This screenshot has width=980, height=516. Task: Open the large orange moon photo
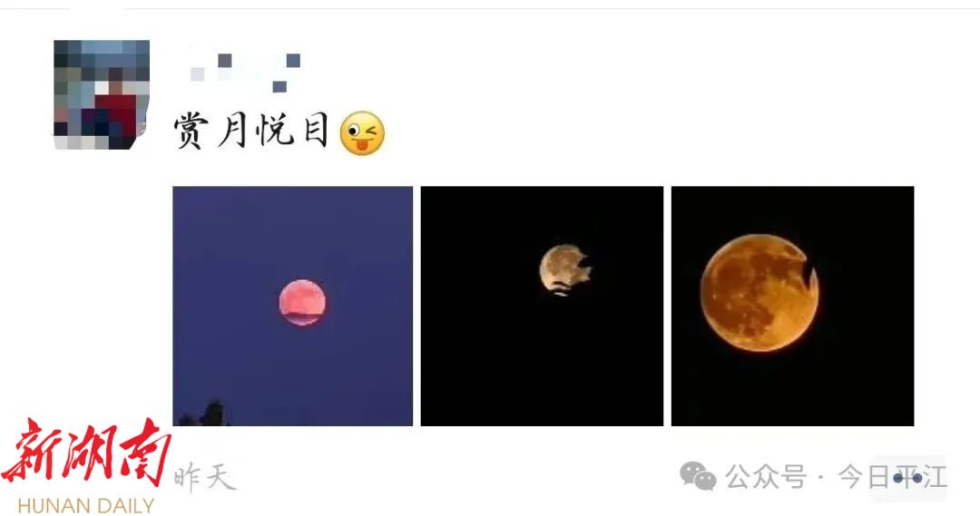(792, 307)
